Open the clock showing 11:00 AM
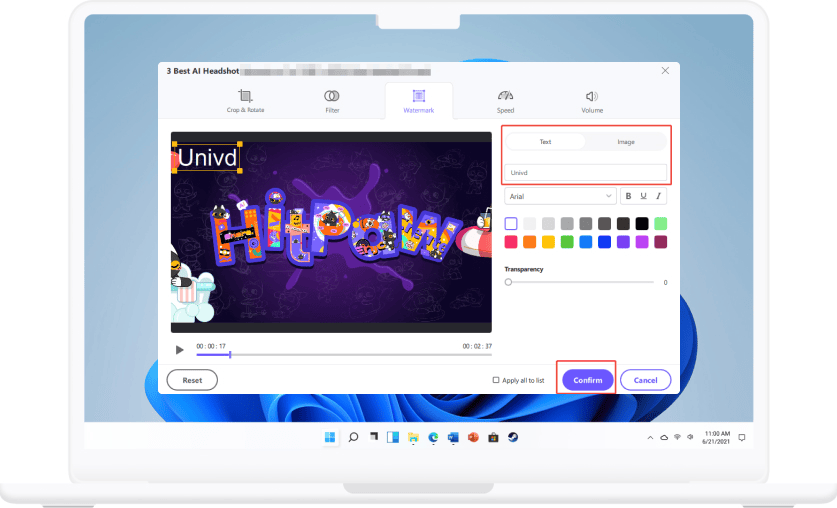Image resolution: width=837 pixels, height=508 pixels. [x=716, y=438]
